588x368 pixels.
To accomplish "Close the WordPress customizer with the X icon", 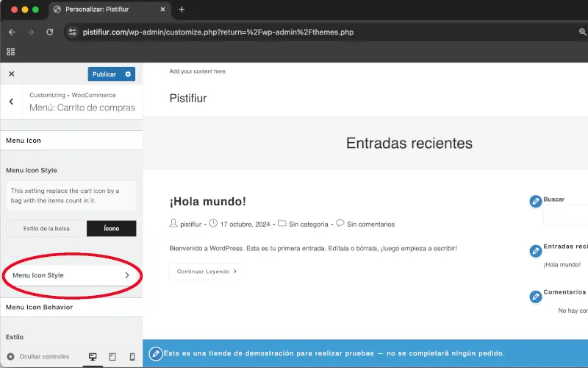I will tap(12, 74).
